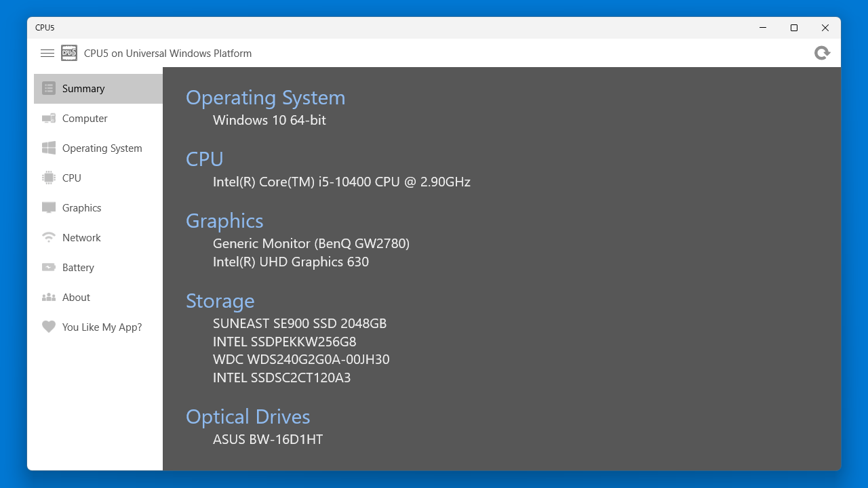The image size is (868, 488).
Task: Click the About people icon in sidebar
Action: [x=48, y=297]
